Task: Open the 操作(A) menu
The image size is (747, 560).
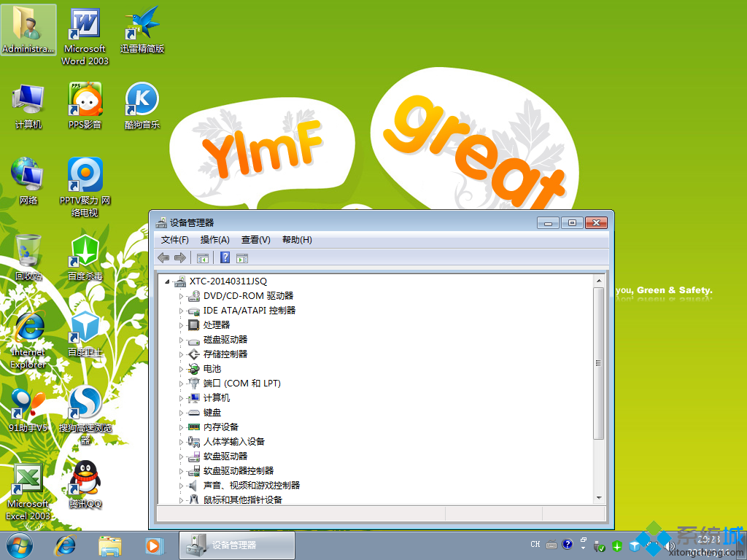Action: point(215,240)
